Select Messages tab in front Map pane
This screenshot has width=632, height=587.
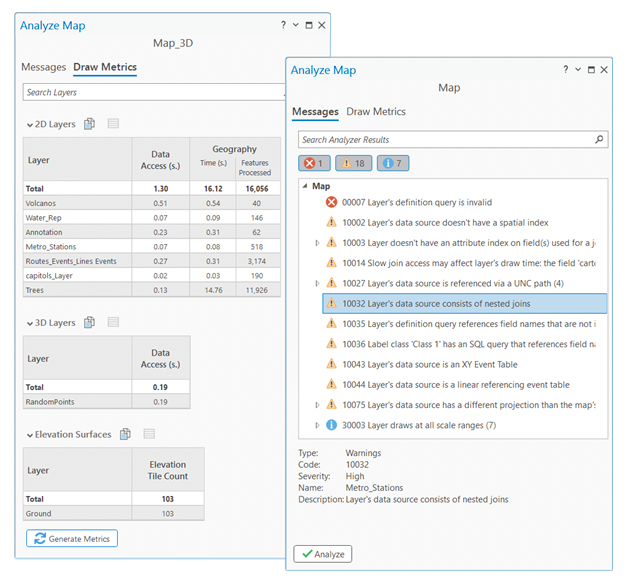pos(315,112)
